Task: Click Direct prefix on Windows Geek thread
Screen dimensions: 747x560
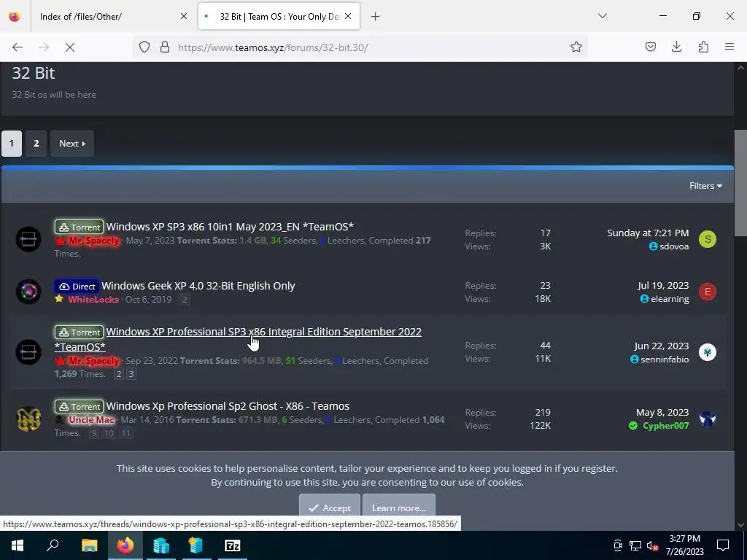Action: 77,286
